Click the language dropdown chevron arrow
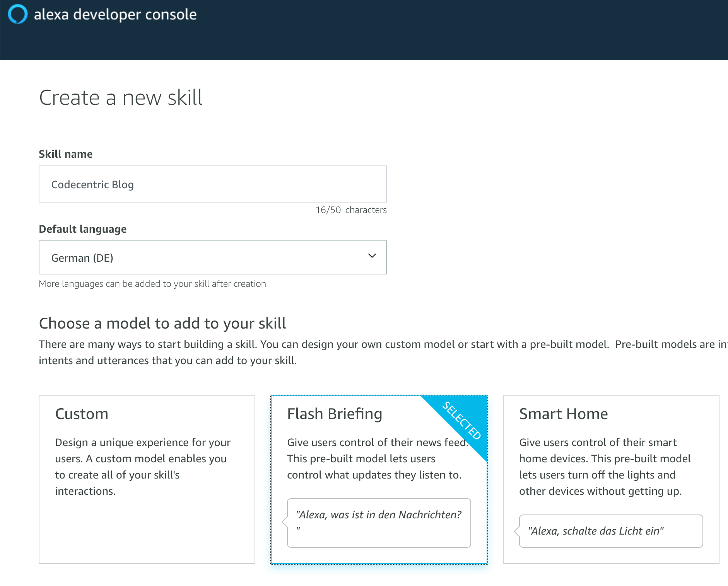Screen dimensions: 728x586 tap(372, 256)
